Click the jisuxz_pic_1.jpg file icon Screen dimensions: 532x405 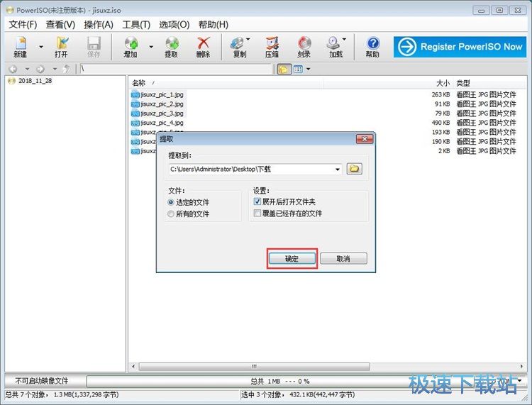135,94
